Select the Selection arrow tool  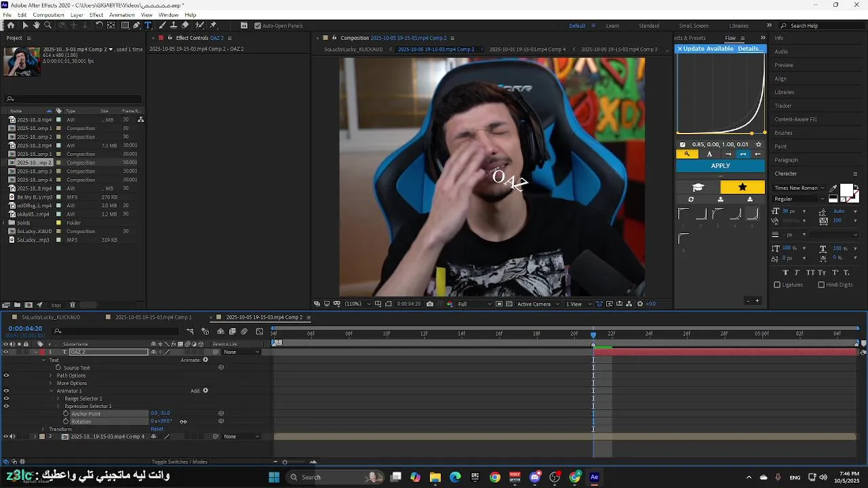25,25
